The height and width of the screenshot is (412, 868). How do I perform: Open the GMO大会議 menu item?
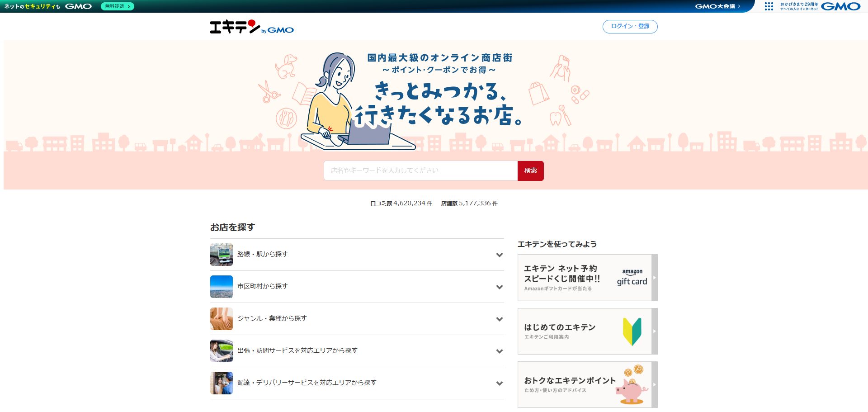(x=717, y=7)
